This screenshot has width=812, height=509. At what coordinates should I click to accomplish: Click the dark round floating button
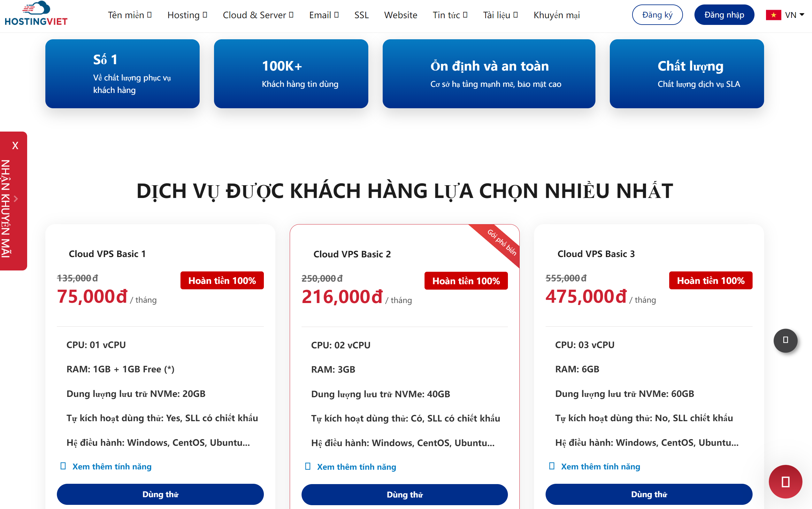[785, 340]
